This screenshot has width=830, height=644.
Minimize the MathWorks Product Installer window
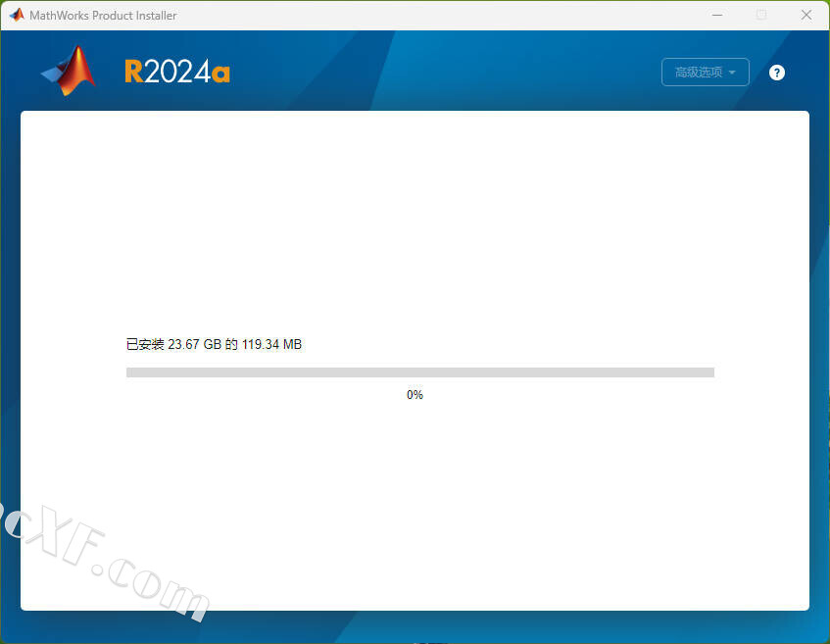click(717, 15)
